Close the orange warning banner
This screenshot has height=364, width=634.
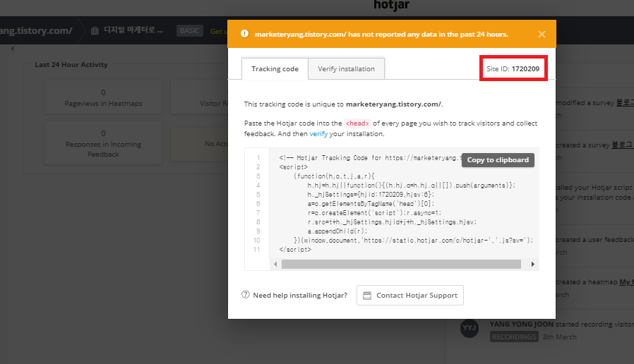(542, 35)
